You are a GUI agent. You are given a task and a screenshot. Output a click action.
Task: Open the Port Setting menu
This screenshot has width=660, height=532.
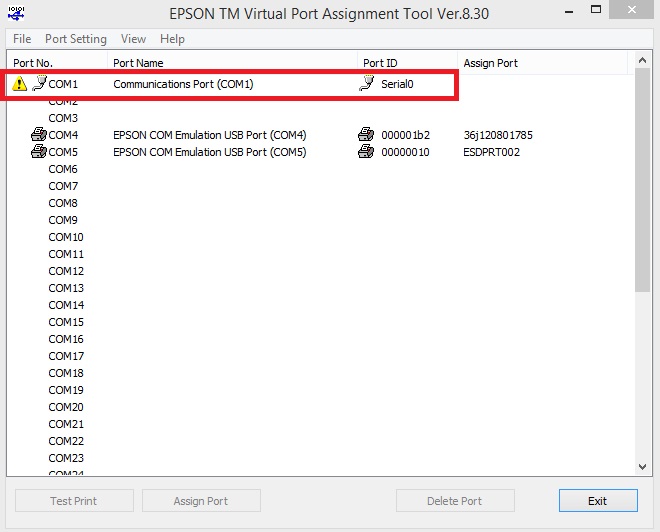point(76,39)
